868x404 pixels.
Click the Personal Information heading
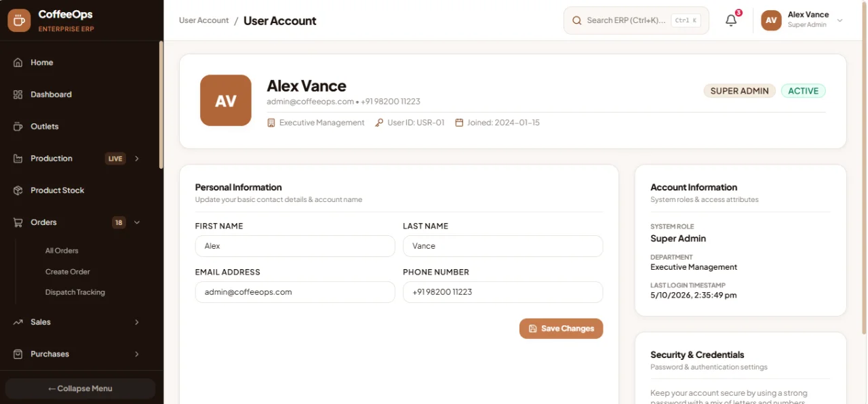(239, 187)
